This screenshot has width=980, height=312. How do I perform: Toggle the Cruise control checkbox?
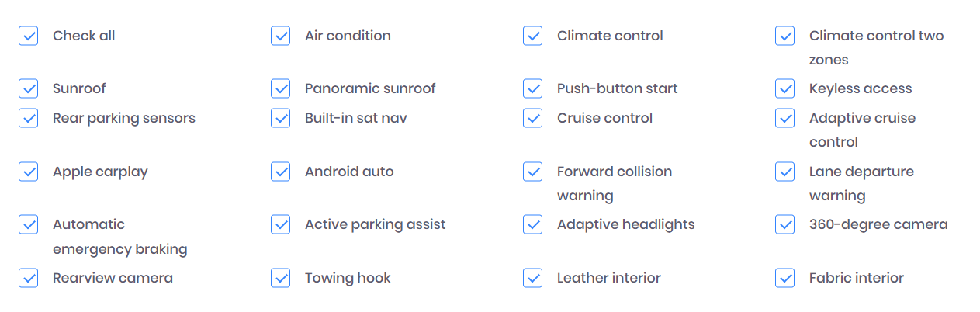click(x=533, y=118)
